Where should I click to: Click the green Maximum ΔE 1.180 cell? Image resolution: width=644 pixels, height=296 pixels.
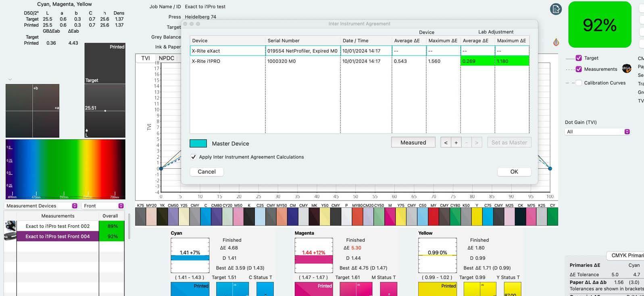click(512, 61)
